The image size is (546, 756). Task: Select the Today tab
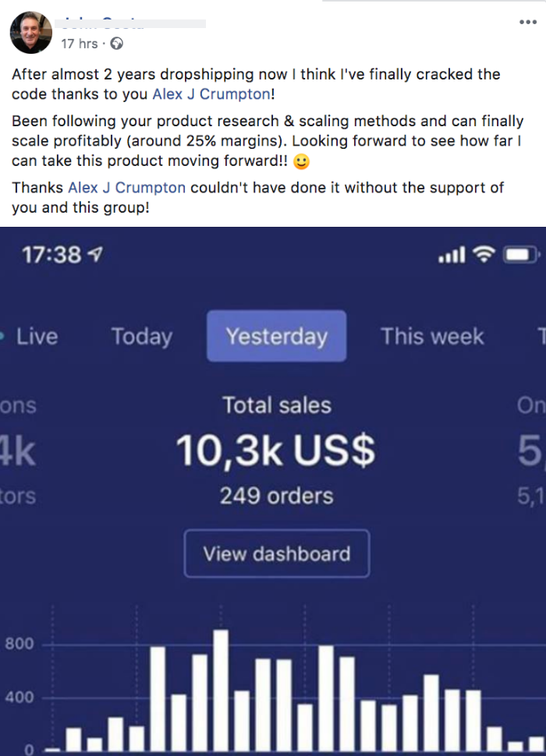coord(142,337)
